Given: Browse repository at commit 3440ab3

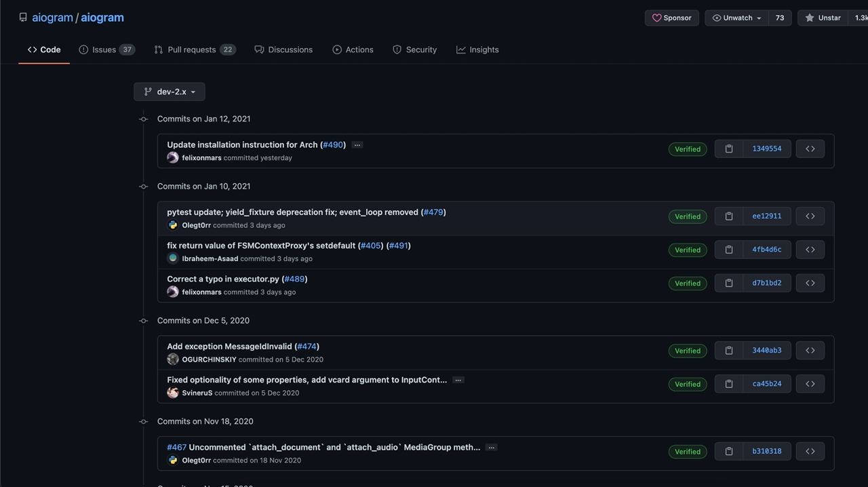Looking at the screenshot, I should [810, 350].
